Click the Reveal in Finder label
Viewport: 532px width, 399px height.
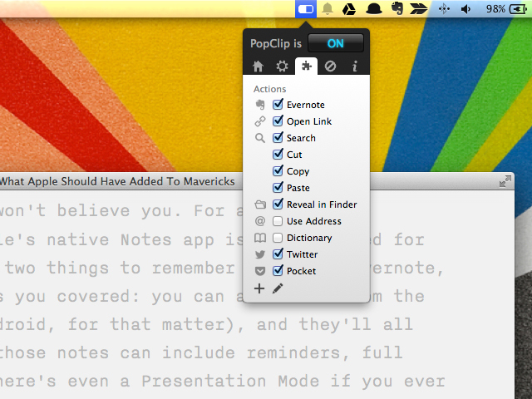click(x=322, y=204)
